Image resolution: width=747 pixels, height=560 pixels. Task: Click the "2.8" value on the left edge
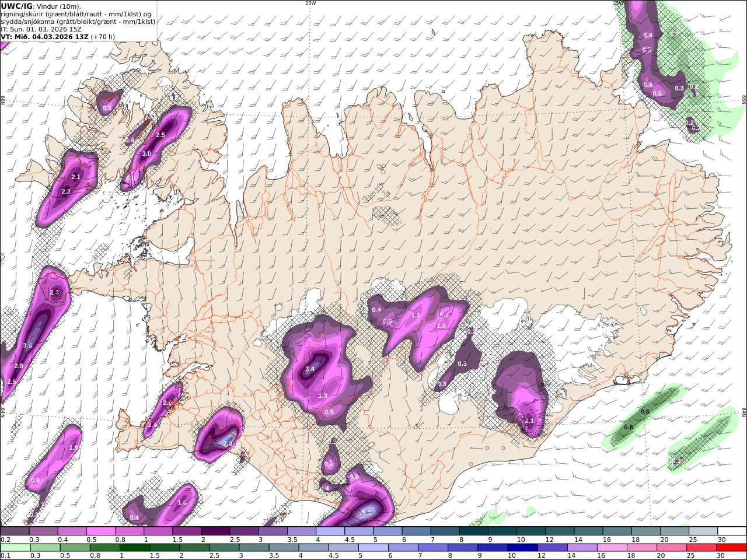19,366
